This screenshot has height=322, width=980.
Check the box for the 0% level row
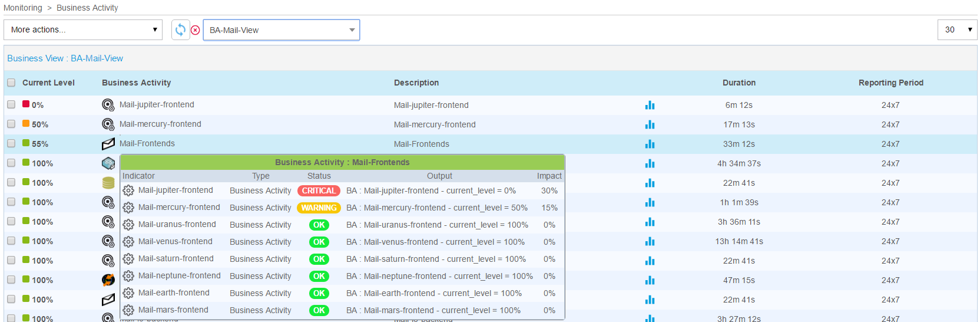(x=11, y=104)
